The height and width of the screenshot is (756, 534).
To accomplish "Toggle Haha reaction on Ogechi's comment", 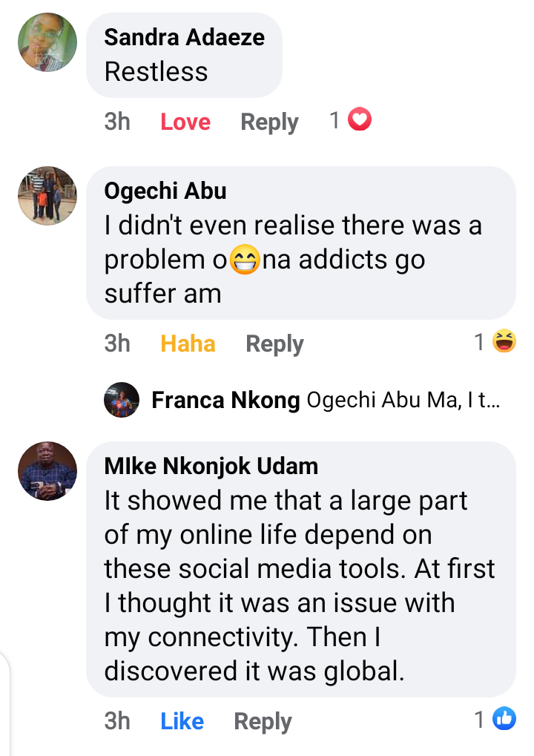I will click(x=188, y=344).
